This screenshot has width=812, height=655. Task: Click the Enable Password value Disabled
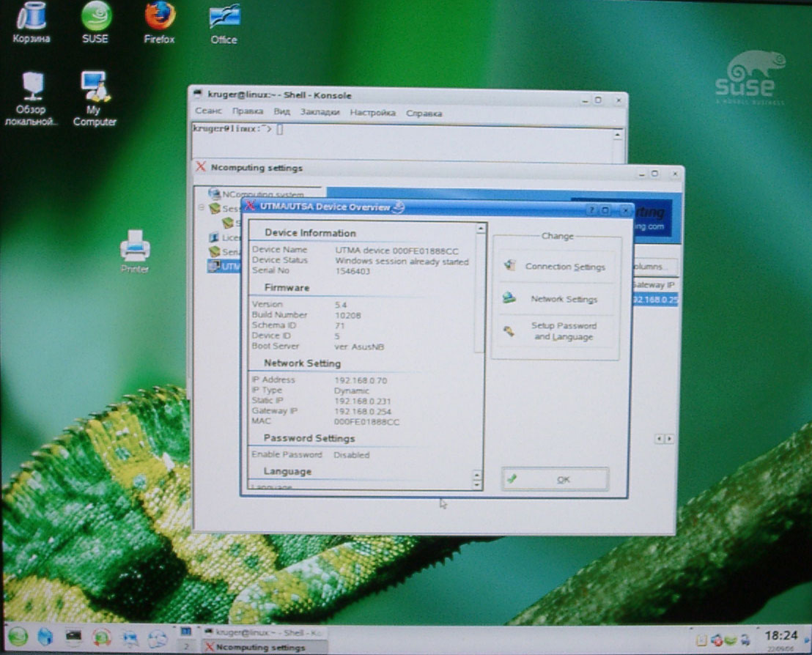(x=351, y=454)
